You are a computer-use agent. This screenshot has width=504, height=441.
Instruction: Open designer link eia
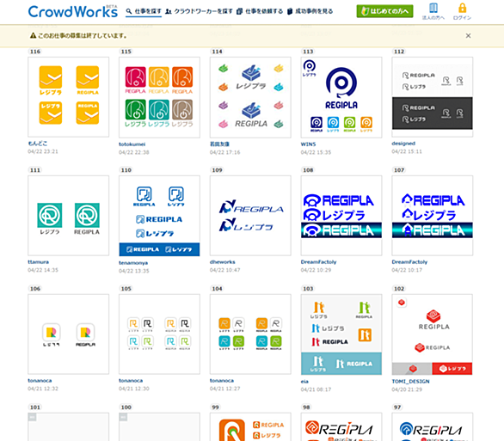(x=304, y=382)
